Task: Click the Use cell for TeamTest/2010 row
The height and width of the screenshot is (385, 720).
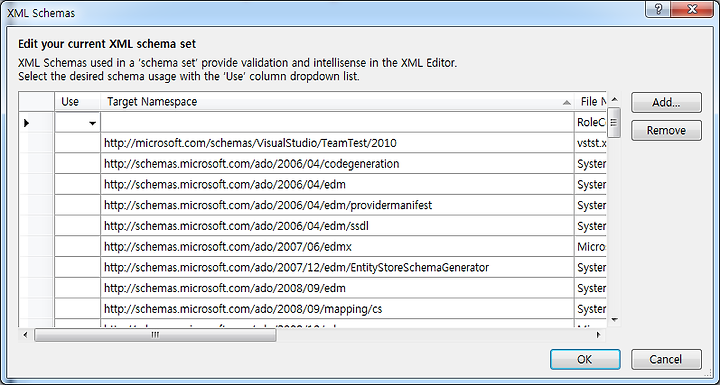Action: click(x=78, y=143)
